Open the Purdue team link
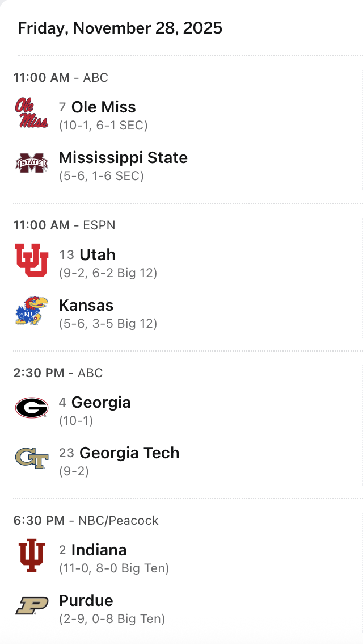Screen dimensions: 363x644 pyautogui.click(x=86, y=601)
